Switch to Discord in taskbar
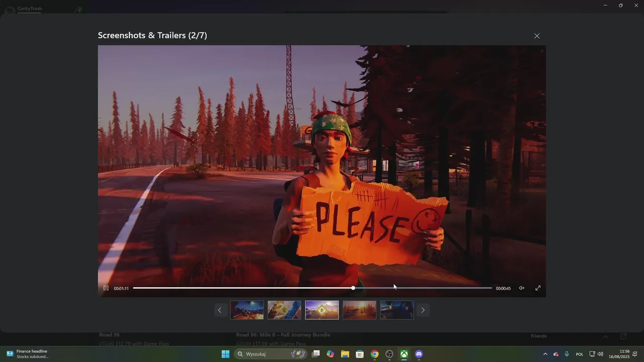The width and height of the screenshot is (644, 362). (x=419, y=354)
